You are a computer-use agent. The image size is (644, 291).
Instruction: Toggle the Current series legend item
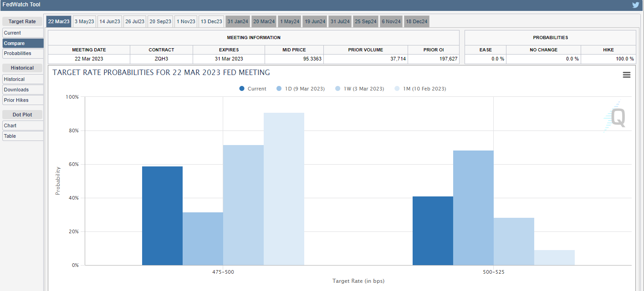click(253, 89)
